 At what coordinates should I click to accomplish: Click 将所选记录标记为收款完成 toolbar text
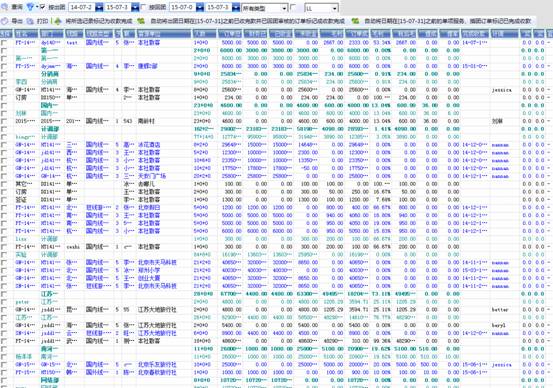(x=99, y=21)
